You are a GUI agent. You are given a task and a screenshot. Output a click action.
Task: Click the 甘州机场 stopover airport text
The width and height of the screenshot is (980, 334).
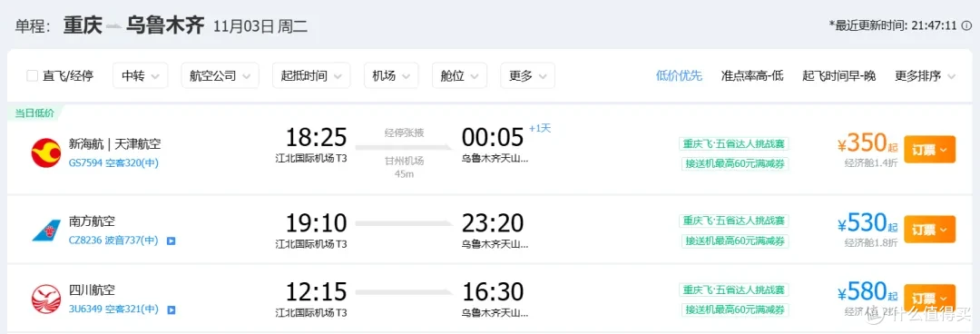click(x=405, y=162)
